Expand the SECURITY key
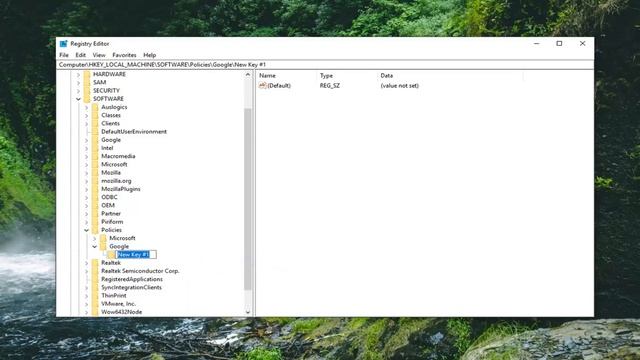Viewport: 640px width, 360px height. point(78,91)
